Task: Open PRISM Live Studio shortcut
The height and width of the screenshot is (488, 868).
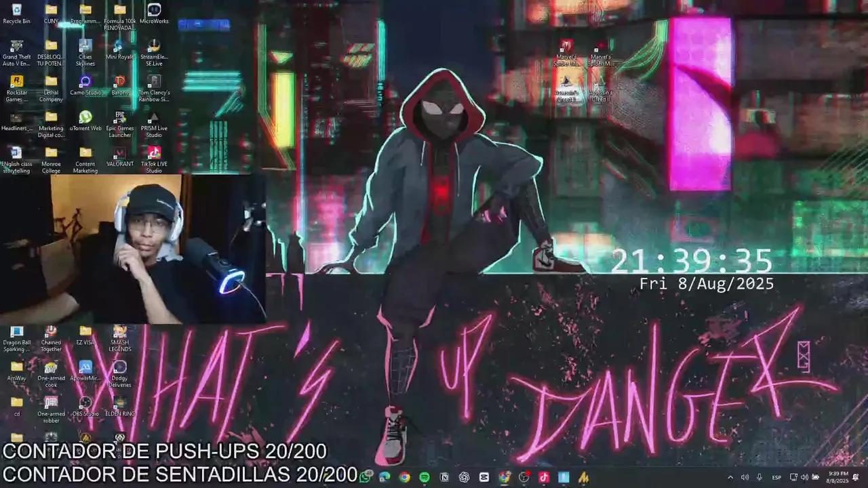Action: click(154, 124)
